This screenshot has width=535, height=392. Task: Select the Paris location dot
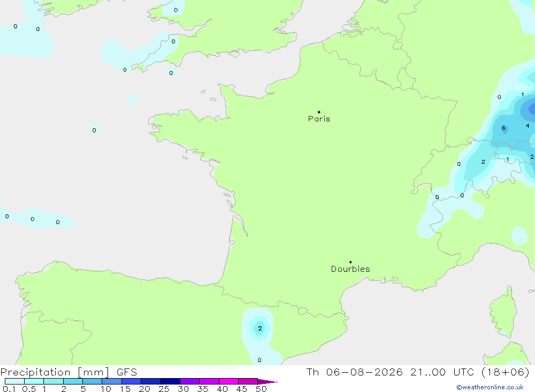[319, 112]
